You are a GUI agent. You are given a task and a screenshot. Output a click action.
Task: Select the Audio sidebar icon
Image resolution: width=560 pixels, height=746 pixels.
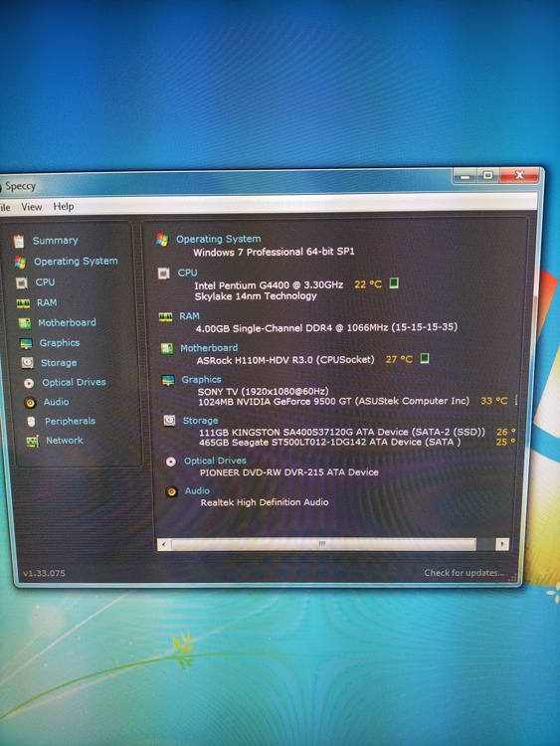pos(30,403)
